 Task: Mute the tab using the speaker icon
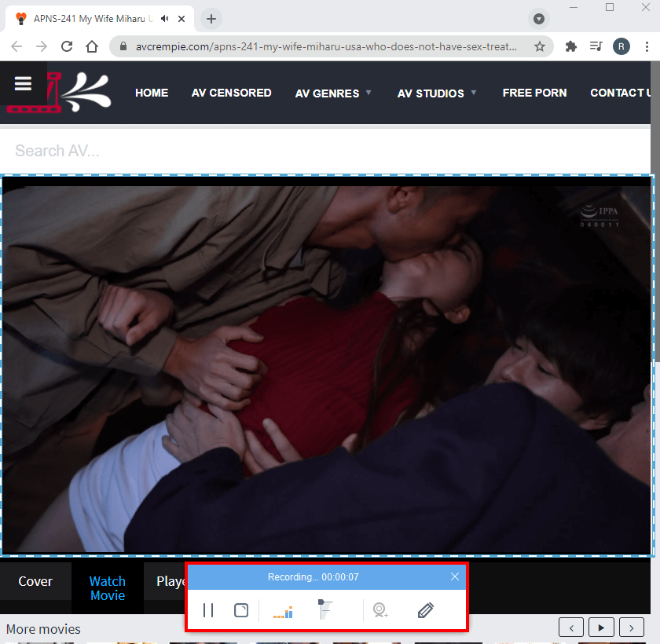[x=165, y=19]
